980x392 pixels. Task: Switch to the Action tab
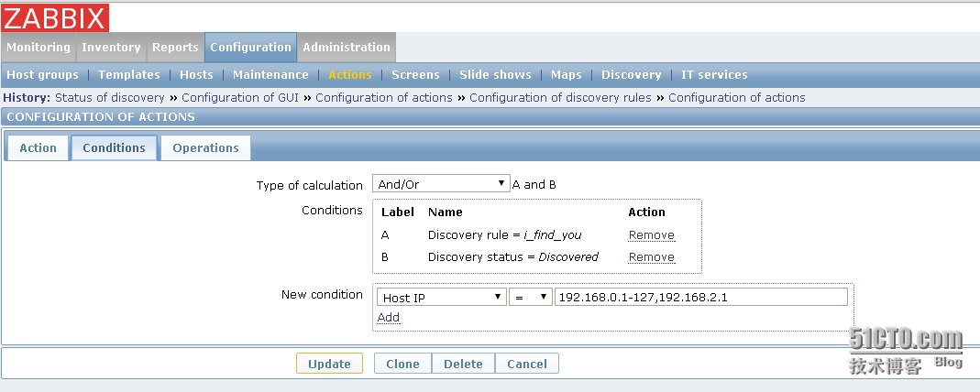pos(38,148)
